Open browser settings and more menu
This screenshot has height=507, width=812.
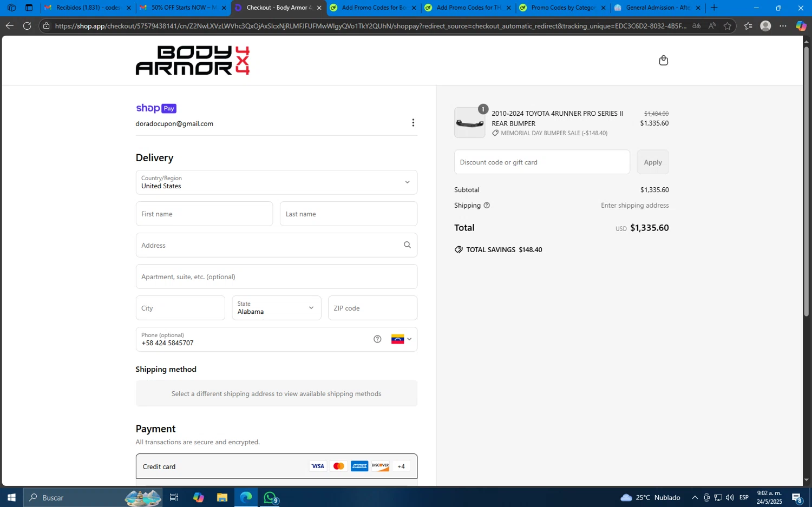[x=783, y=26]
